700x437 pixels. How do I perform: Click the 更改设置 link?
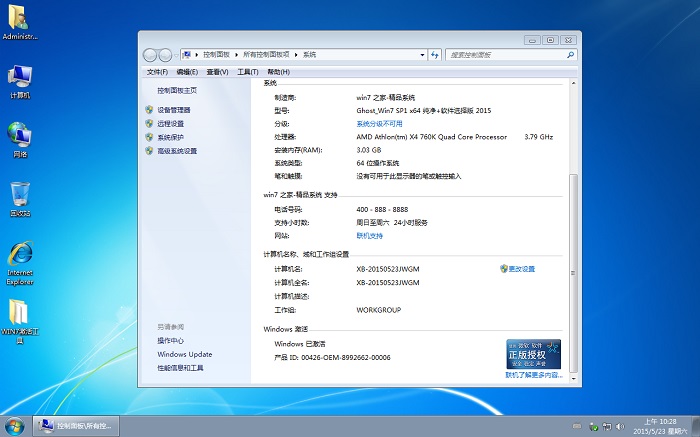click(x=521, y=269)
